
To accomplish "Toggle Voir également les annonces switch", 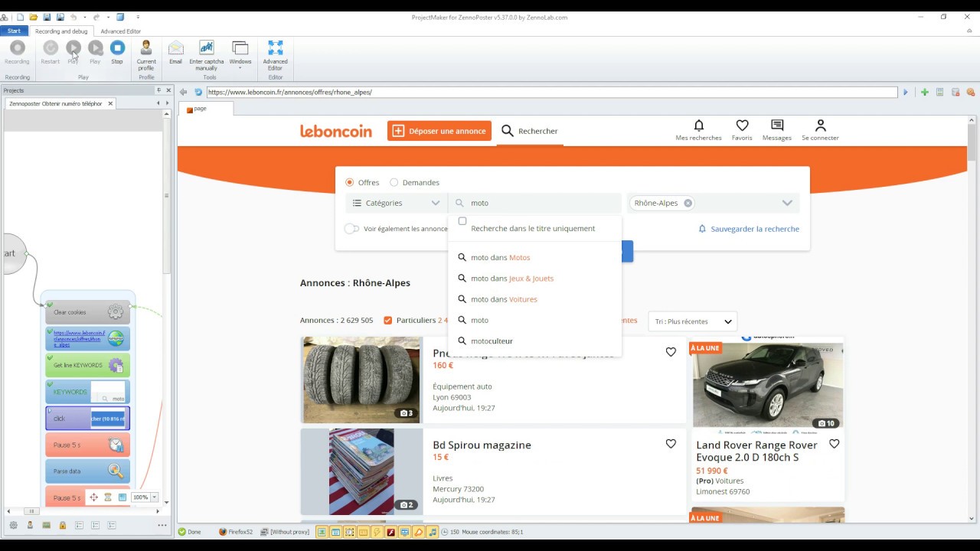I will 351,229.
